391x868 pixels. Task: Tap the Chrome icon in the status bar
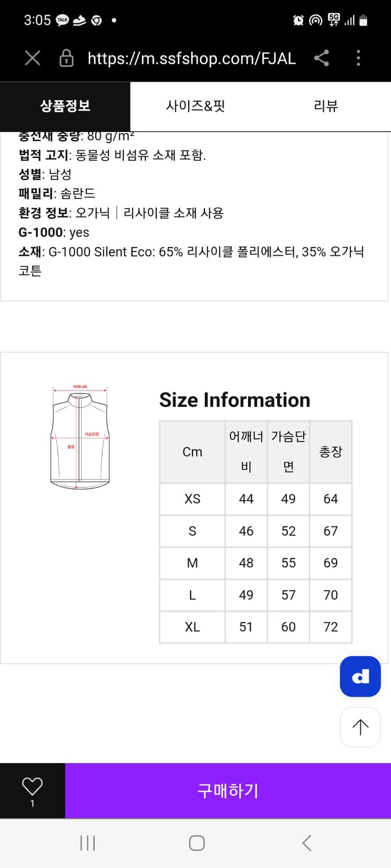coord(97,20)
